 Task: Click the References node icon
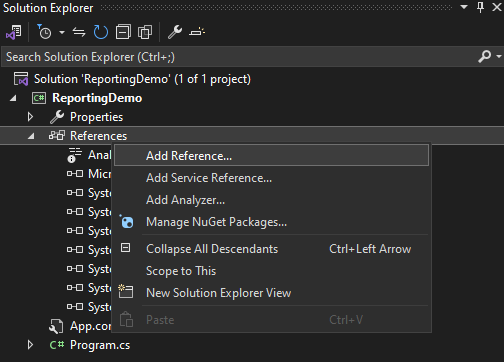[57, 135]
